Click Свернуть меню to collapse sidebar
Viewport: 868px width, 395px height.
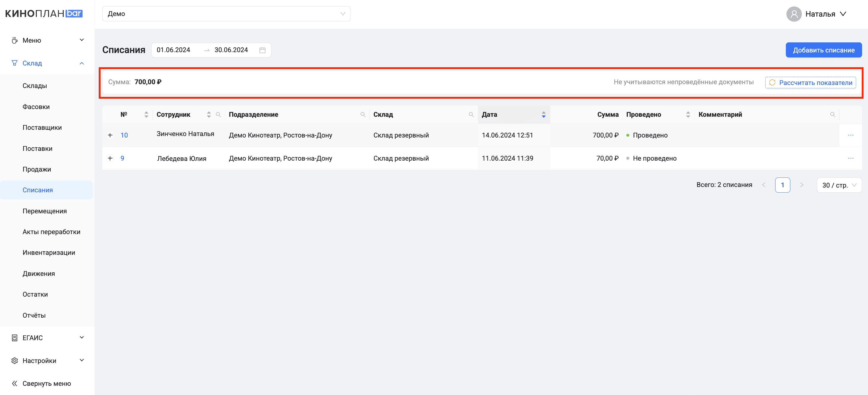(47, 383)
